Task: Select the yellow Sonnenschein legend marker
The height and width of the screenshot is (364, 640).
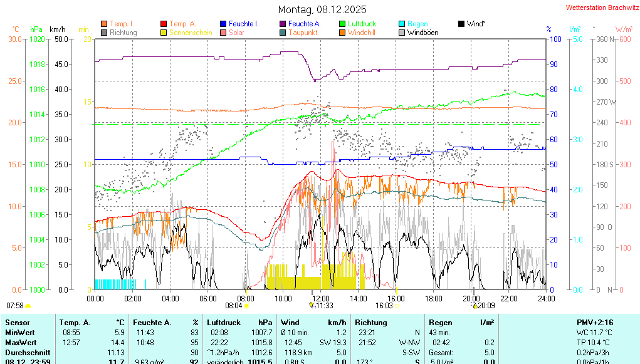Action: pyautogui.click(x=164, y=33)
